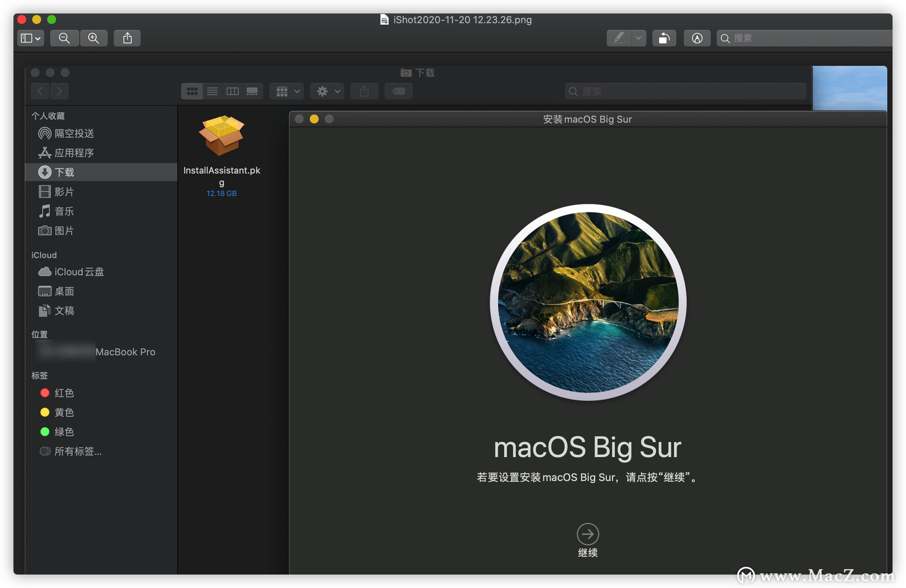Select 下载 folder in sidebar
This screenshot has width=906, height=588.
coord(101,172)
